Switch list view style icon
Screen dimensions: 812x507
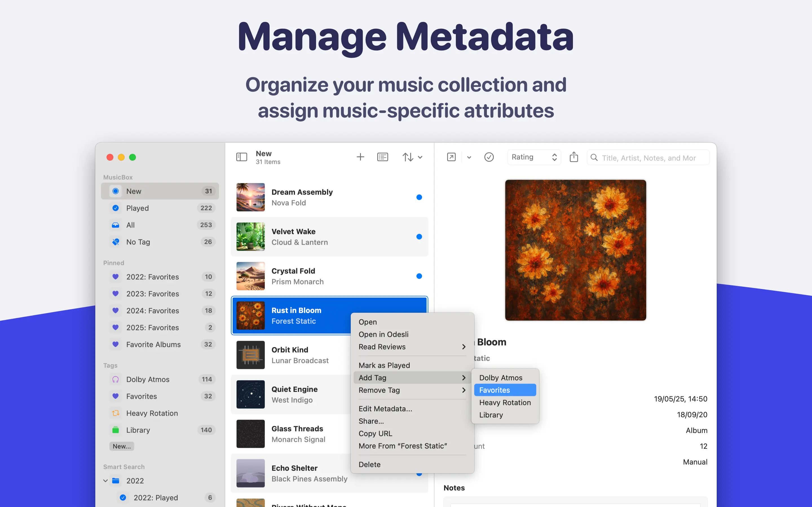[383, 157]
